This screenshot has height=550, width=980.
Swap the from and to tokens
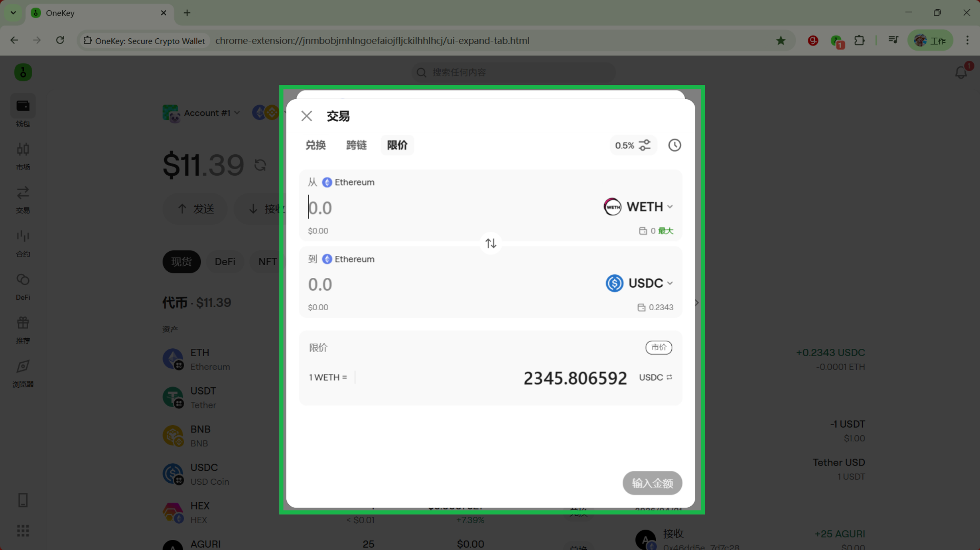pos(491,244)
